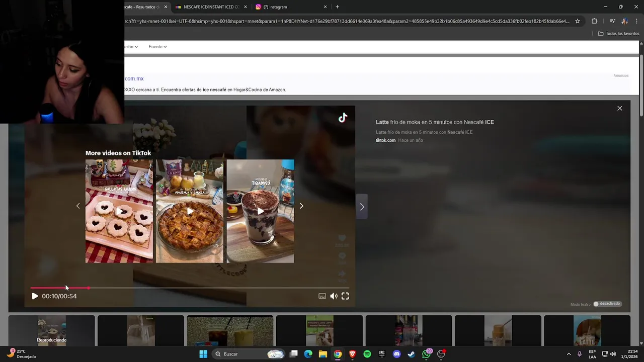Open Todos los favoritos folder
644x362 pixels.
tap(618, 34)
